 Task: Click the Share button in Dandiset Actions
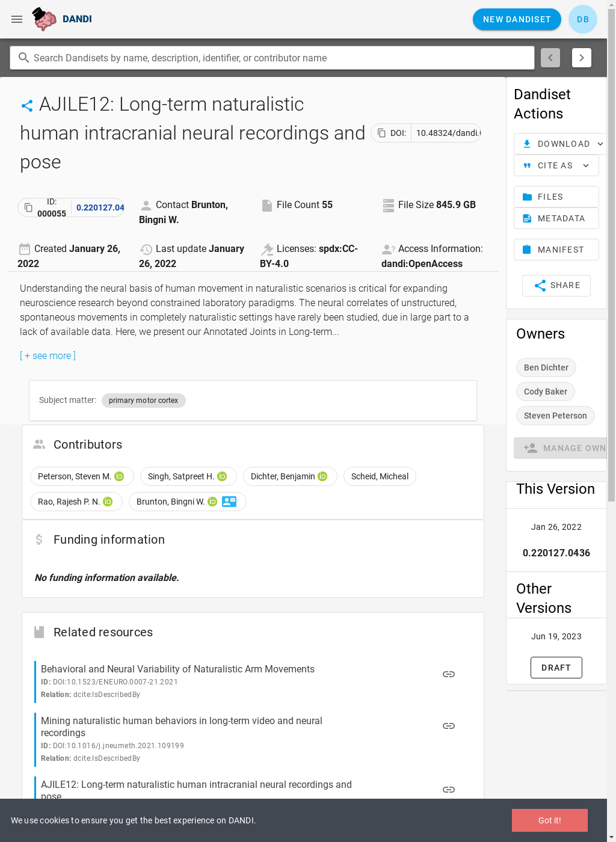click(556, 286)
